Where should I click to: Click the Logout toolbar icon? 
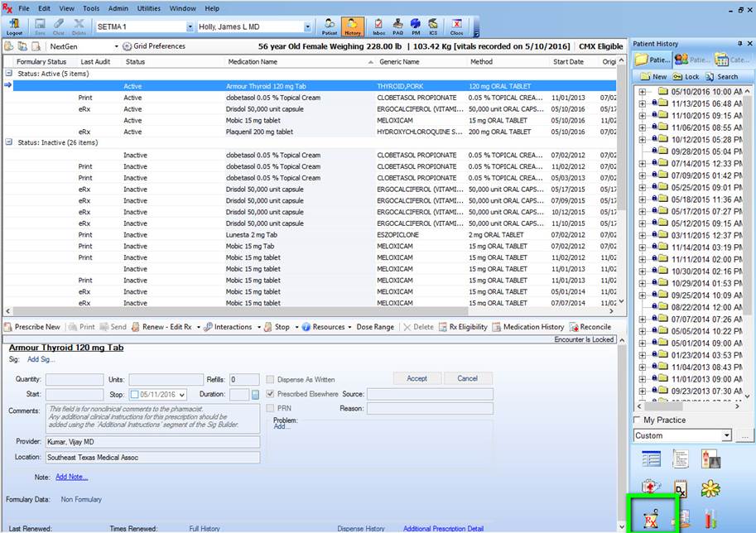tap(14, 26)
